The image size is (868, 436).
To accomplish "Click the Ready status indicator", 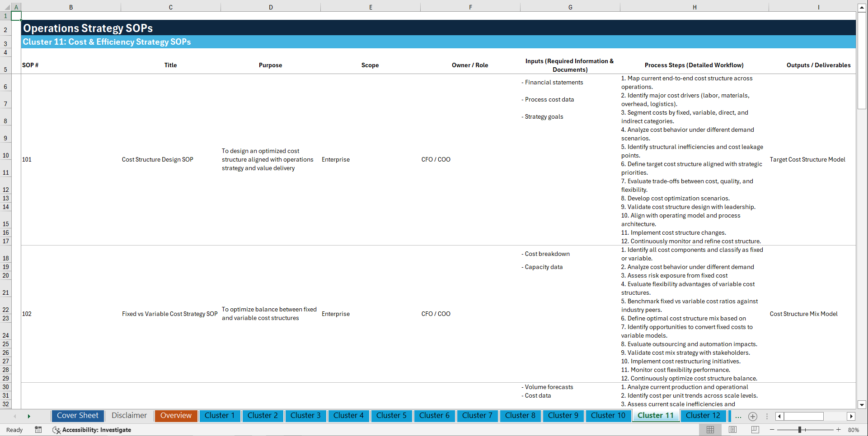I will [x=14, y=430].
